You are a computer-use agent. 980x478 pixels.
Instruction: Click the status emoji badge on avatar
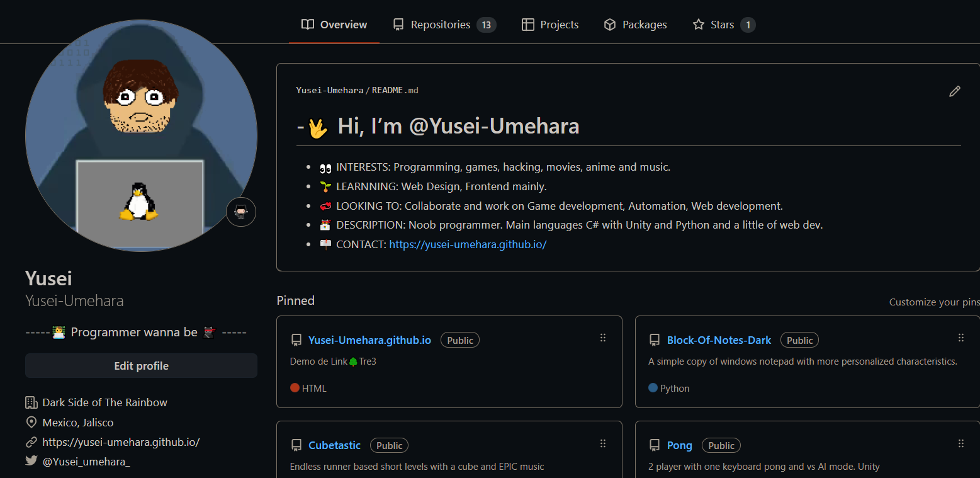[241, 212]
